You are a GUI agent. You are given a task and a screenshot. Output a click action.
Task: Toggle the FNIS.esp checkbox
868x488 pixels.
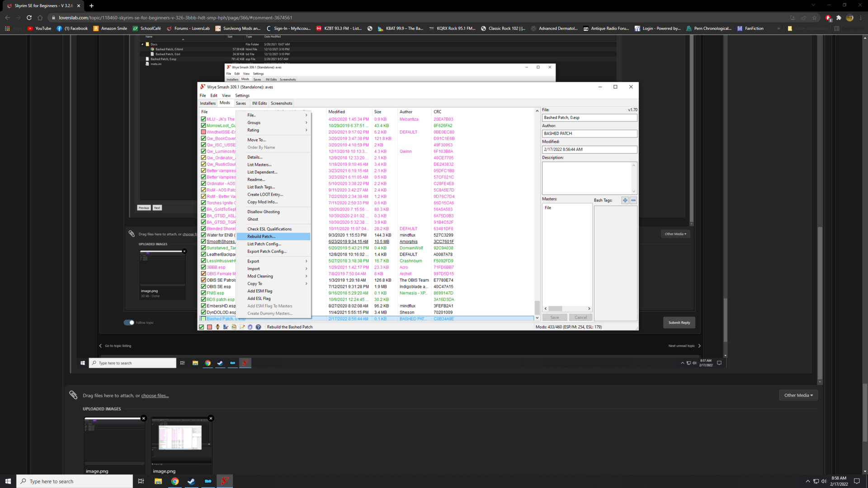click(x=203, y=293)
